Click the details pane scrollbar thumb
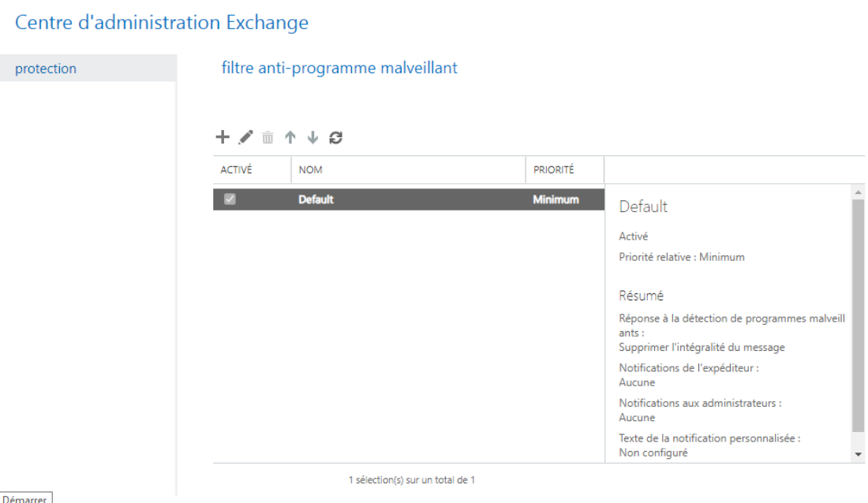Viewport: 868px width, 503px height. (858, 315)
